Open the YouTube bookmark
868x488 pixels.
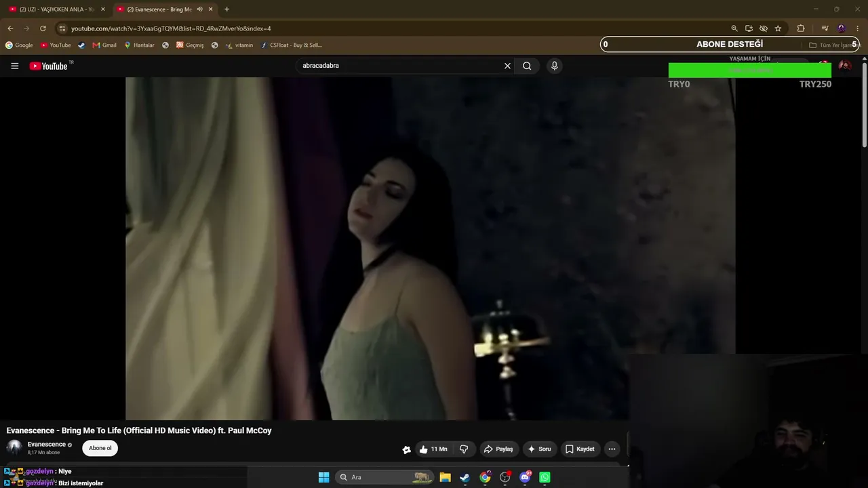[x=56, y=45]
